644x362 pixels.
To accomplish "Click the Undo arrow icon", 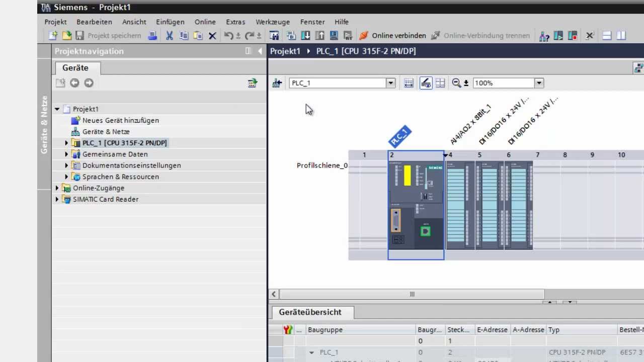I will point(228,36).
